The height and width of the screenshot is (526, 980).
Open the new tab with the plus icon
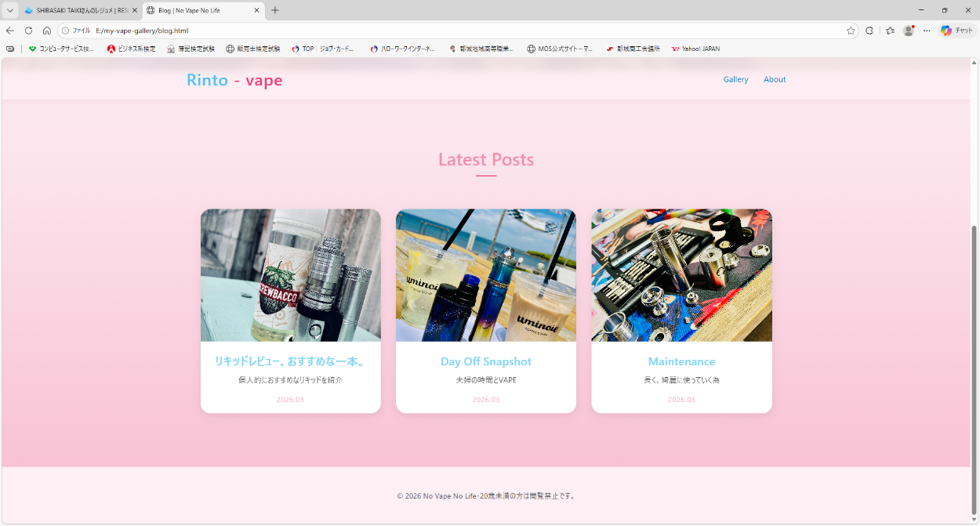tap(275, 10)
